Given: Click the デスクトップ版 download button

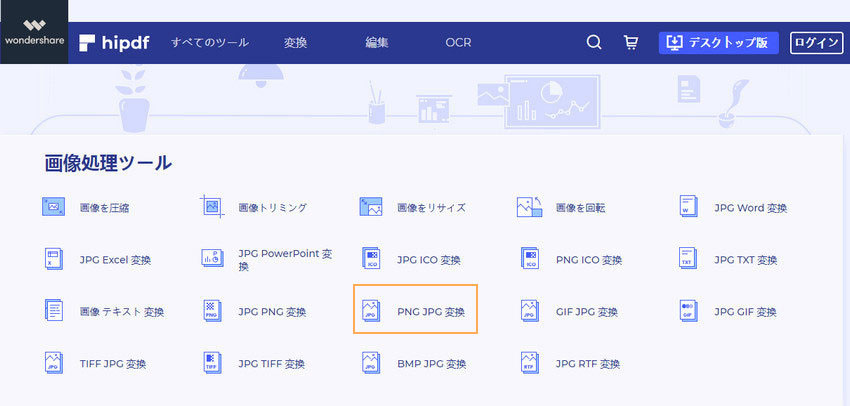Looking at the screenshot, I should (x=719, y=43).
